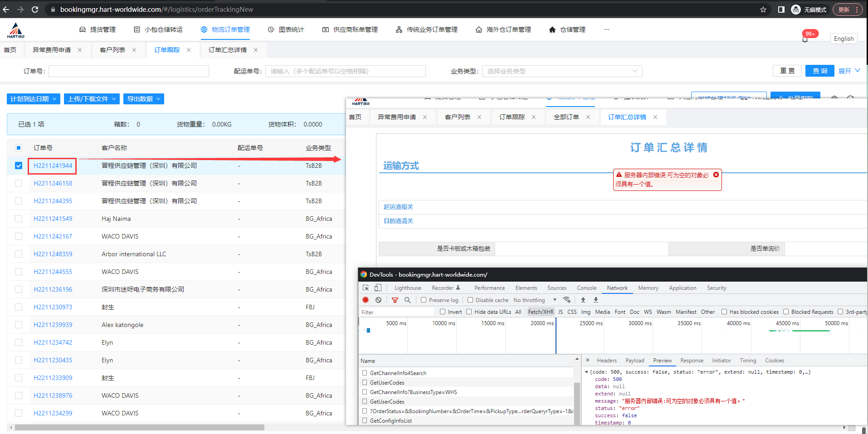The height and width of the screenshot is (434, 868).
Task: Open the network search magnifier icon
Action: tap(407, 300)
